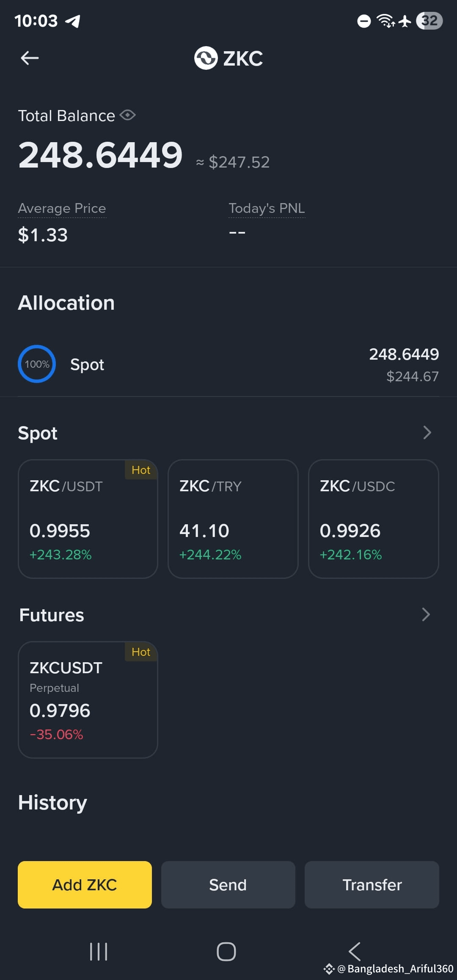Screen dimensions: 457x980
Task: Tap the Android back navigation icon
Action: pos(355,952)
